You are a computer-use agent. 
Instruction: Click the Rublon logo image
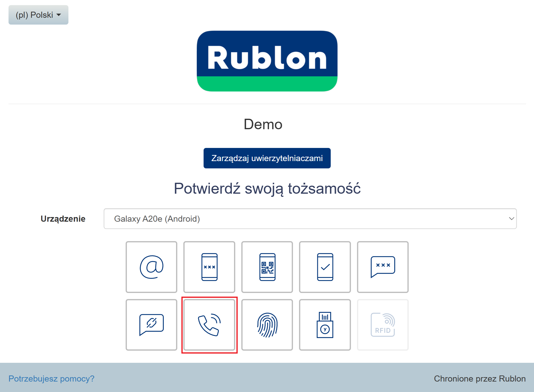pos(267,61)
